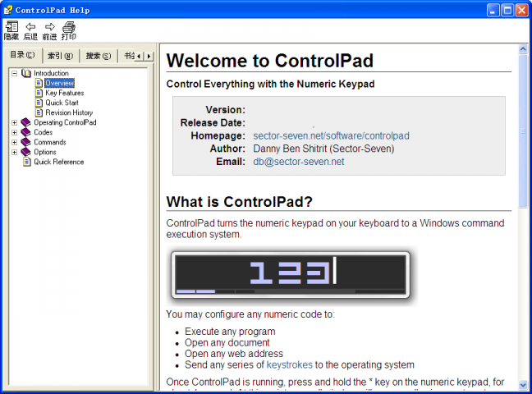Select the Key Features page icon
The height and width of the screenshot is (394, 532).
pyautogui.click(x=39, y=93)
